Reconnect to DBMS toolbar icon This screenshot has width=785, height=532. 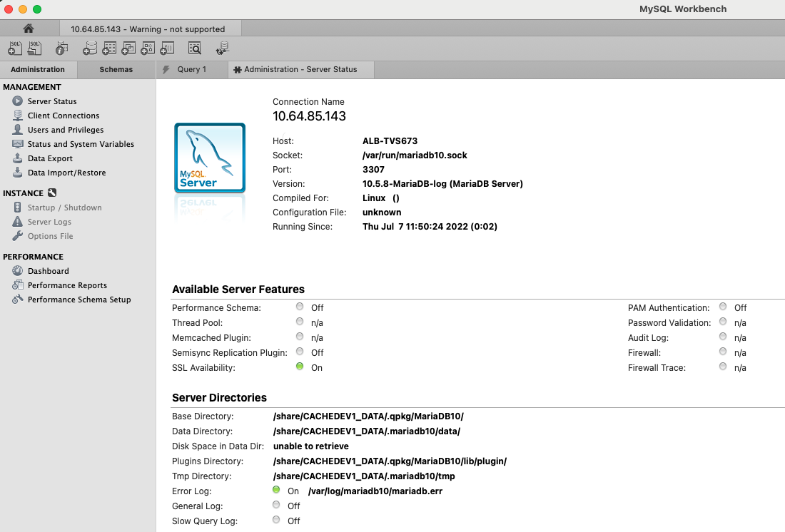(x=222, y=48)
